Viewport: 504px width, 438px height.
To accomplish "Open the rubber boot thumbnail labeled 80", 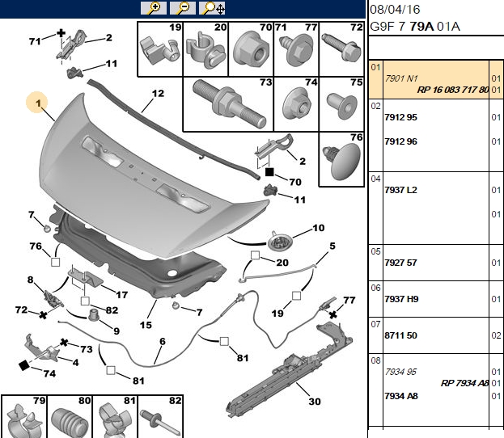I will pos(70,416).
